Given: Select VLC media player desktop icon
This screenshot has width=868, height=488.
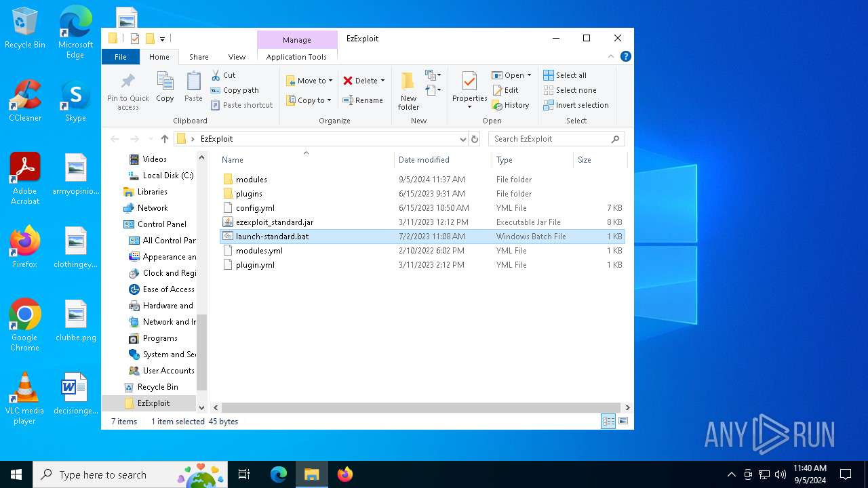Looking at the screenshot, I should pyautogui.click(x=24, y=399).
